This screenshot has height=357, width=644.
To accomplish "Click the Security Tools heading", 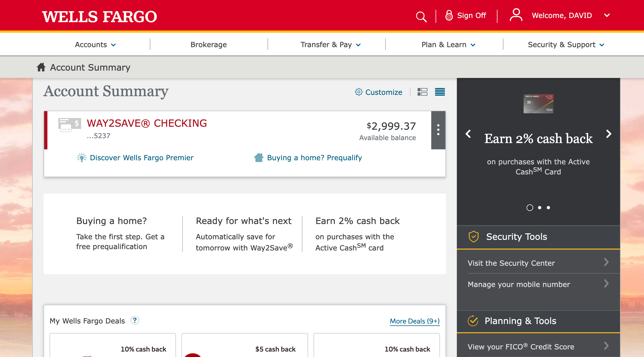I will click(x=517, y=237).
